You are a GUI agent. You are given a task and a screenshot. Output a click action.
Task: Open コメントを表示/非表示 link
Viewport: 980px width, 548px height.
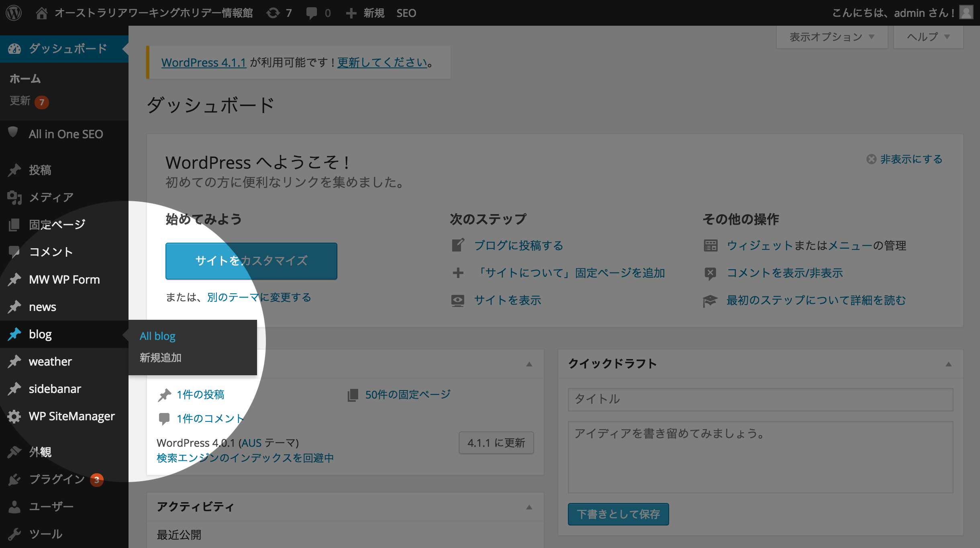(784, 273)
